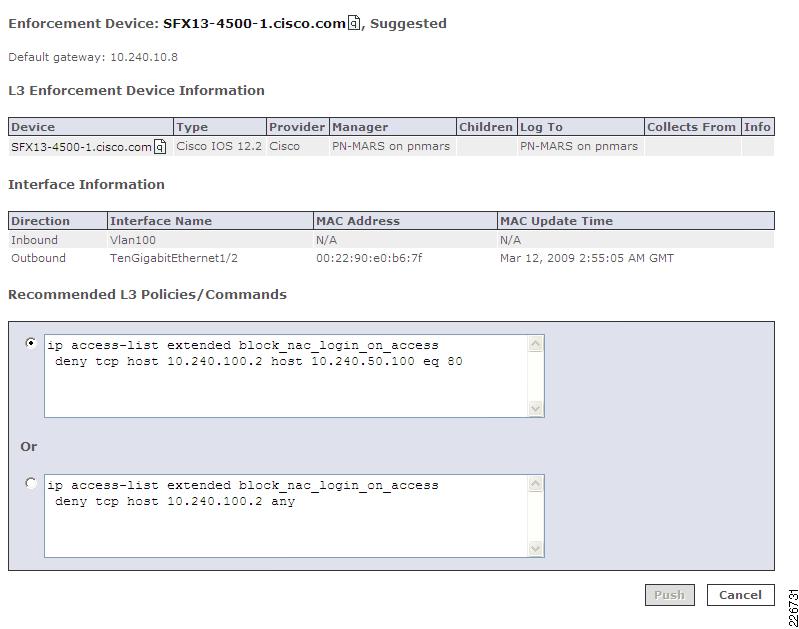Click the Cisco IOS 12.2 type cell
This screenshot has width=799, height=629.
219,146
